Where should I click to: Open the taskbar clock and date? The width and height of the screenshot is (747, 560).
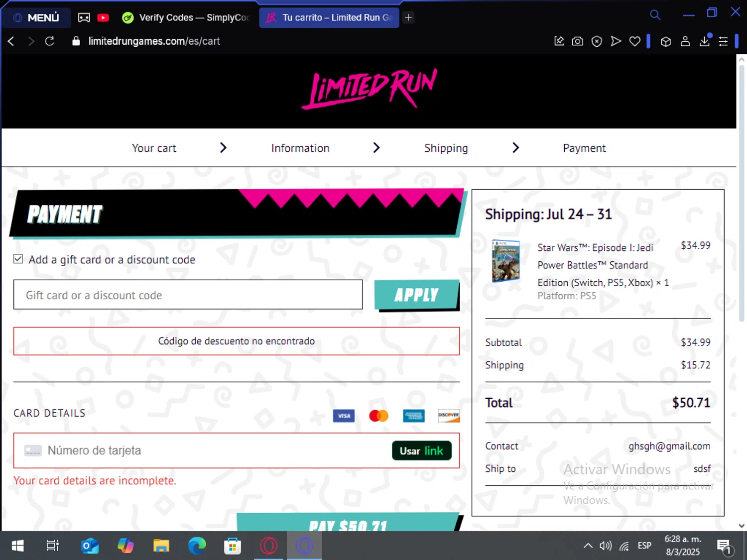click(683, 546)
